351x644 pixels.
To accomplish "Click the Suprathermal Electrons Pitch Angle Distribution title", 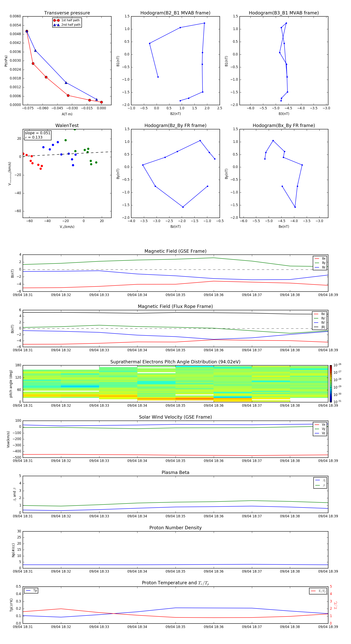I will 175,362.
